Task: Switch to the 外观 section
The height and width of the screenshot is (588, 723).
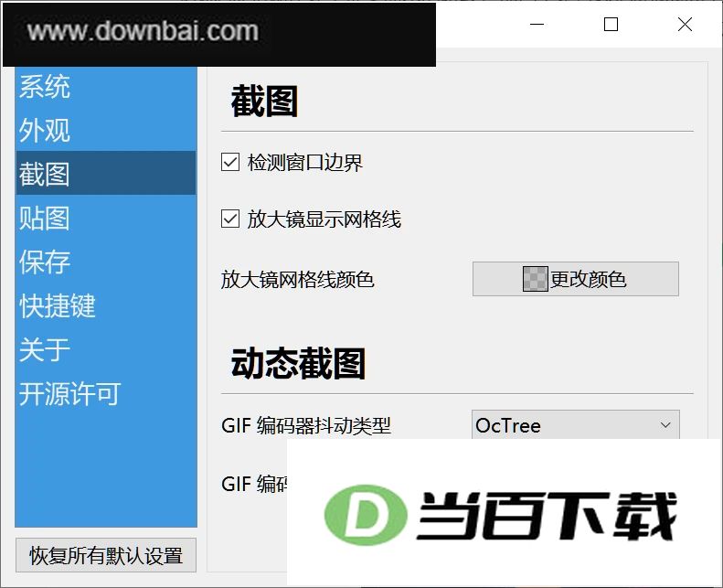Action: 106,130
